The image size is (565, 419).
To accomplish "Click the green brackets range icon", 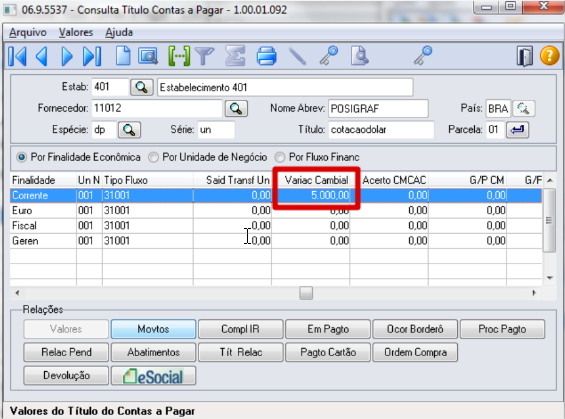I will pos(179,56).
